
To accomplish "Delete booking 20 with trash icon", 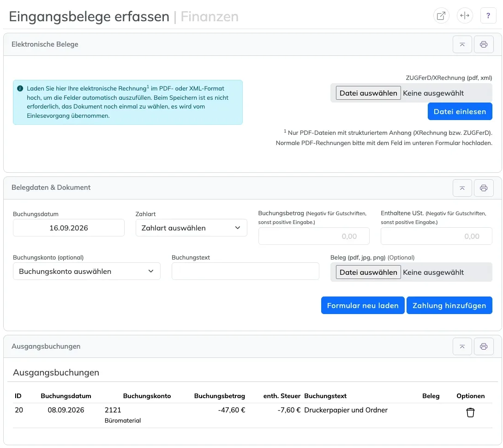I will (470, 412).
